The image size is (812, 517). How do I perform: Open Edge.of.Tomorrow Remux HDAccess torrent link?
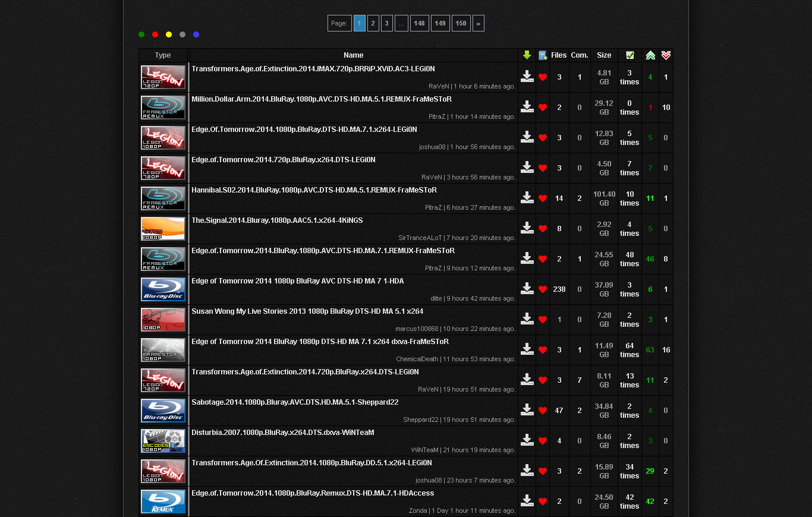(x=313, y=493)
